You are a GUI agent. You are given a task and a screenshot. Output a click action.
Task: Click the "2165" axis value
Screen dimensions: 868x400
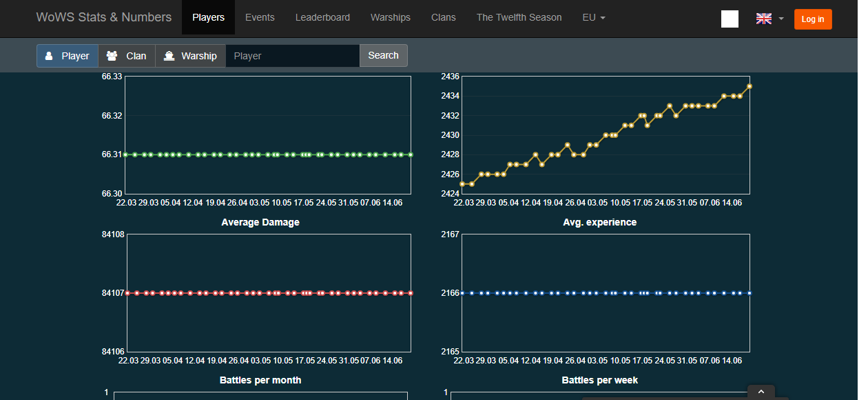pyautogui.click(x=450, y=352)
